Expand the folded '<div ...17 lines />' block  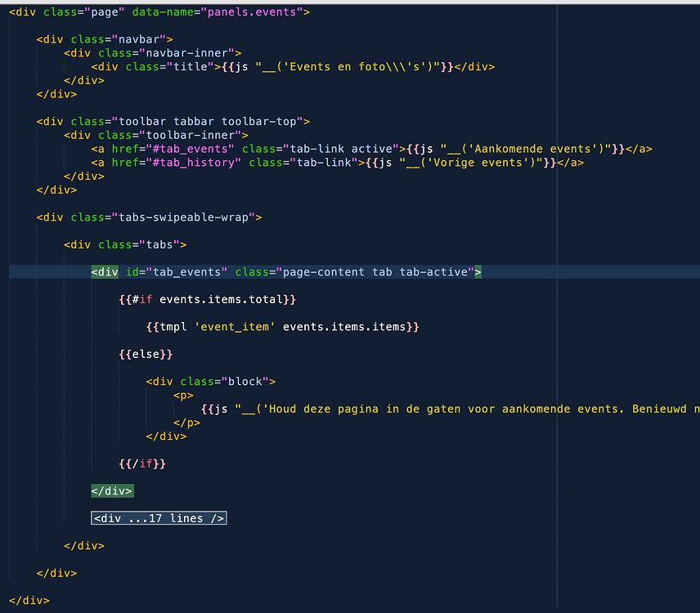(159, 518)
